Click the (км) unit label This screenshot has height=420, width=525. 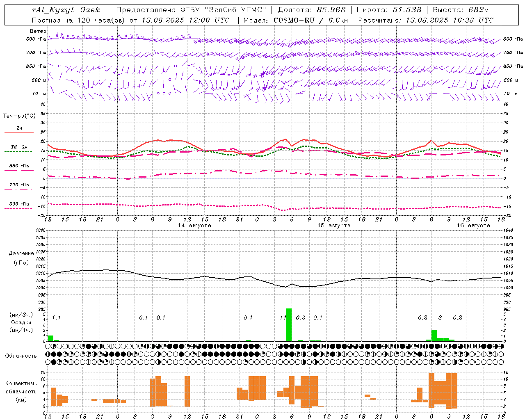21,399
